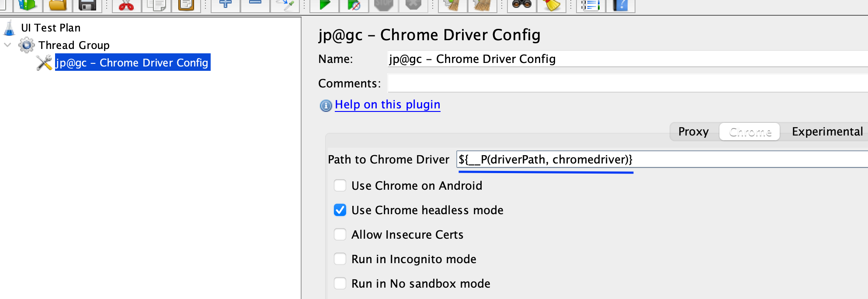Select Thread Group in tree

74,45
